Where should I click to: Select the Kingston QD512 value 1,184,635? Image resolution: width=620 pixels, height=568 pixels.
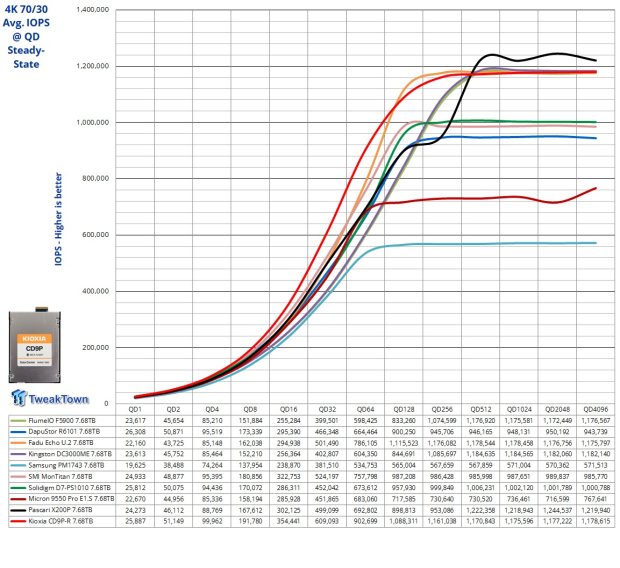click(x=480, y=454)
